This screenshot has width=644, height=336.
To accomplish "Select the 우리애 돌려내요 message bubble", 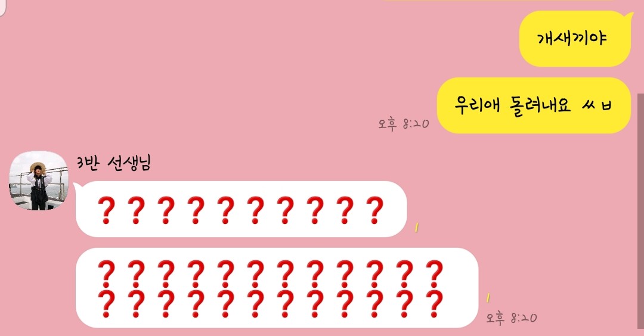I will tap(534, 105).
